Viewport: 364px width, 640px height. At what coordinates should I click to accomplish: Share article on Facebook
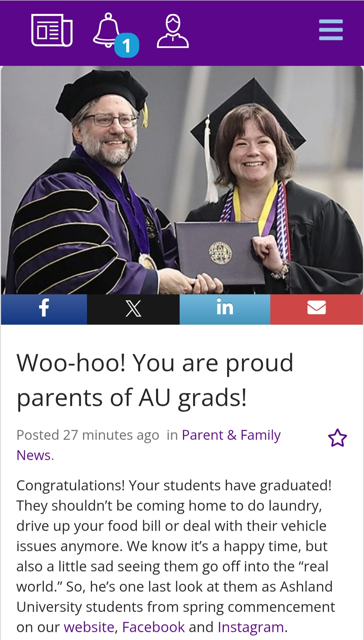44,309
